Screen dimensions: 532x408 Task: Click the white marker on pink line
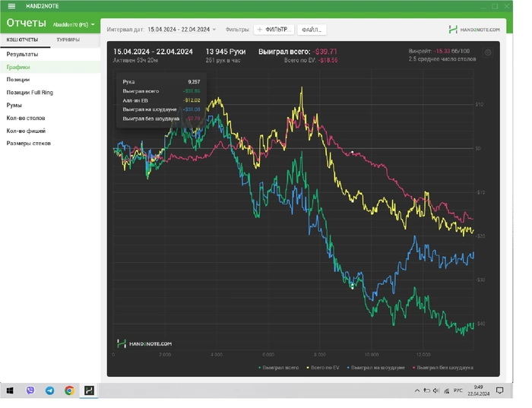tap(352, 152)
